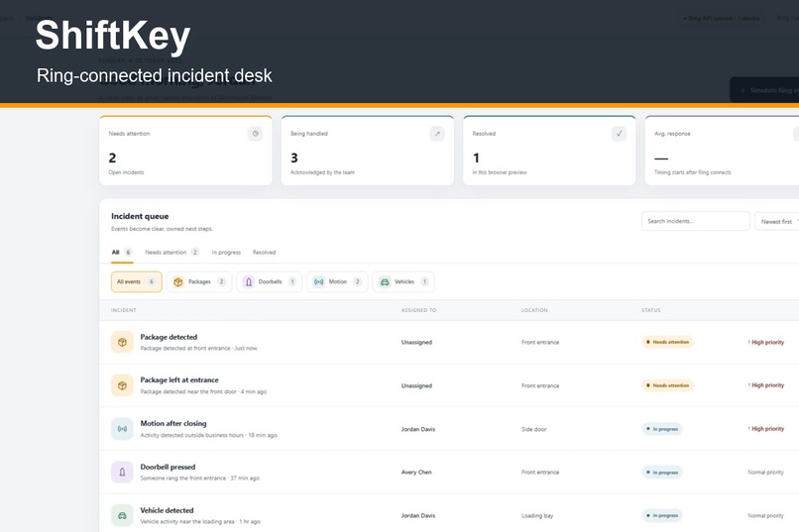Click the package icon in Package left at entrance row
This screenshot has width=799, height=532.
pos(122,385)
